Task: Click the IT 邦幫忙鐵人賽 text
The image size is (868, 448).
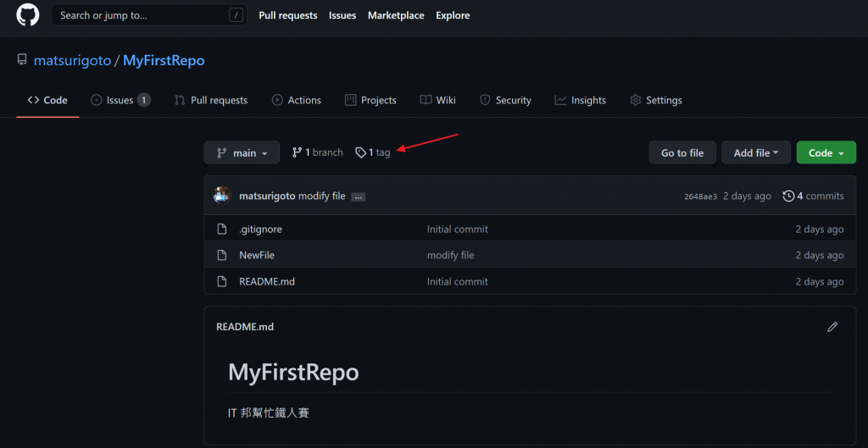Action: 269,412
